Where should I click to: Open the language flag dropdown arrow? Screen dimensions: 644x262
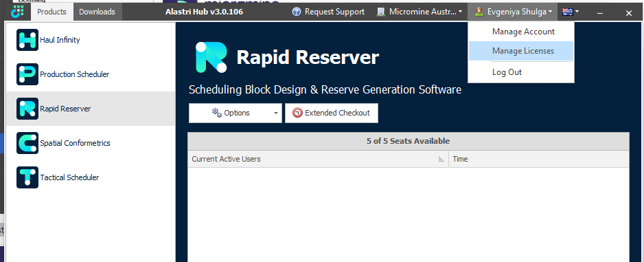tap(577, 12)
